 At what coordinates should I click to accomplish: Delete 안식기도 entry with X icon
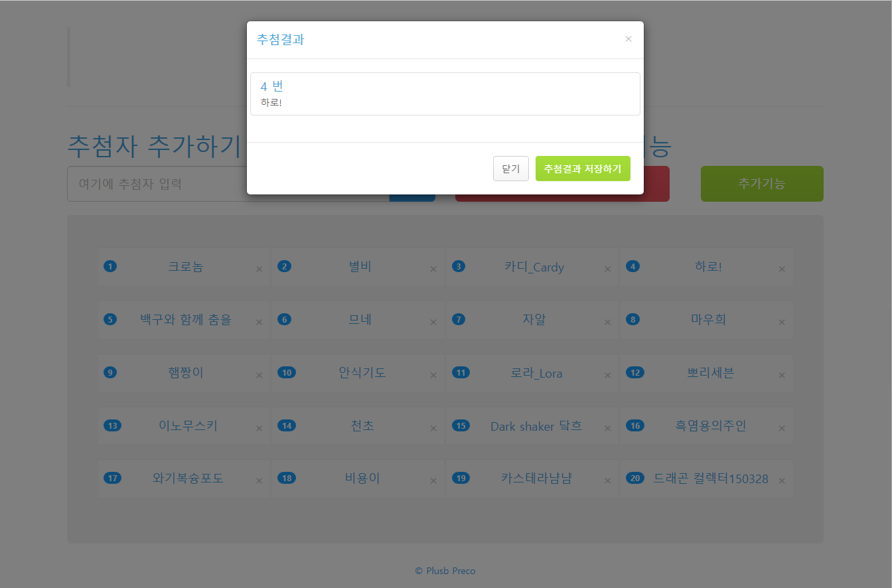click(433, 375)
